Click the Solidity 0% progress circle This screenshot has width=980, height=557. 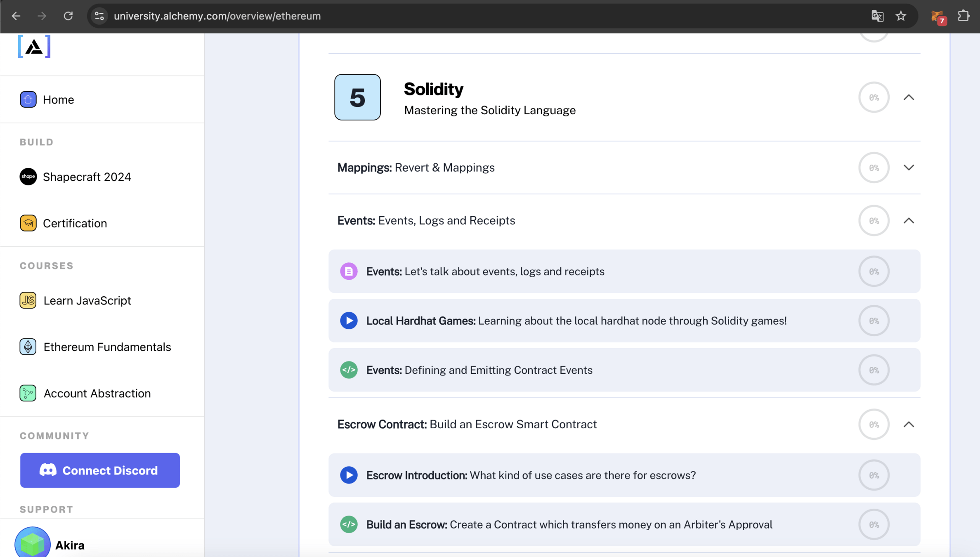point(874,97)
